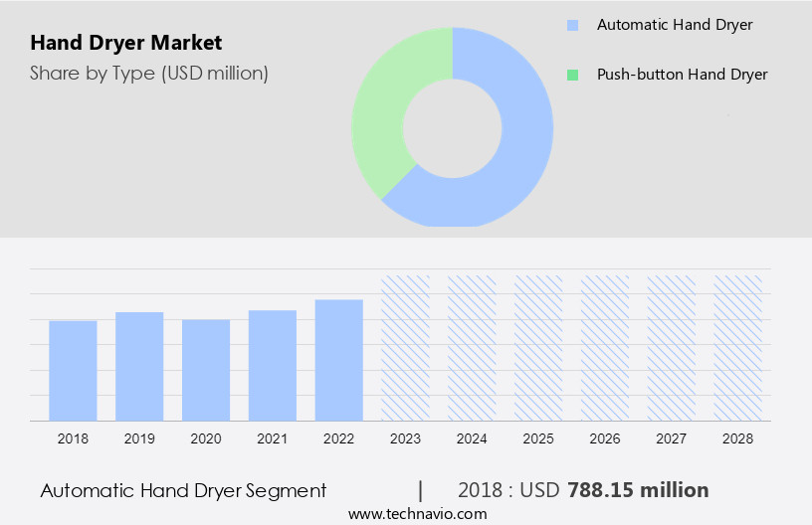Click the hatched forecast bar for 2028
812x525 pixels.
click(738, 347)
